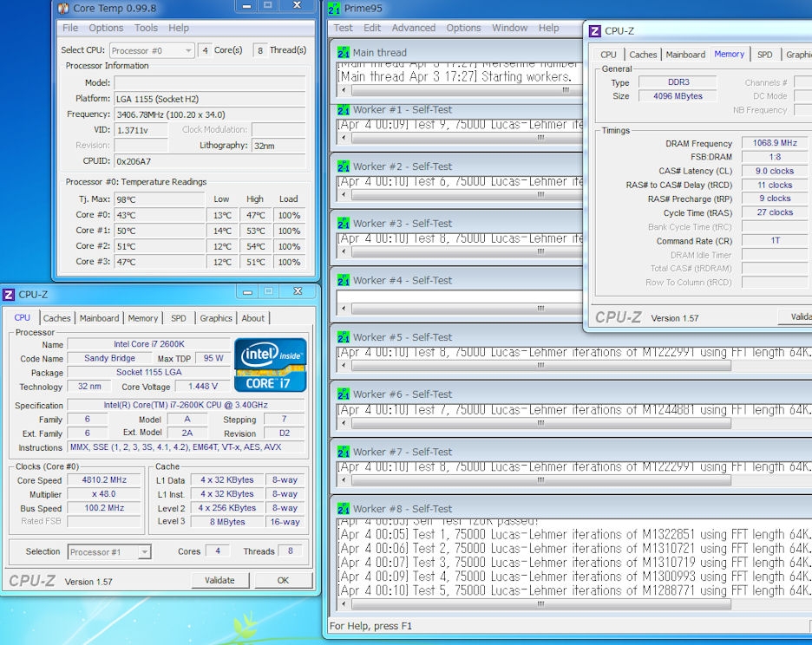Click the Worker #4 horizontal scrollbar

pyautogui.click(x=459, y=309)
